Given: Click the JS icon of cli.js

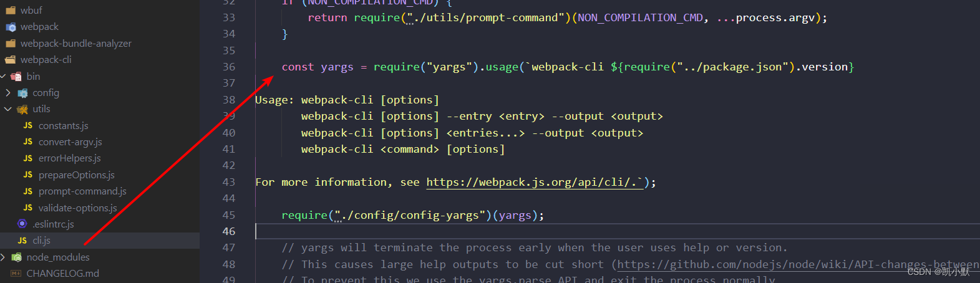Looking at the screenshot, I should point(22,241).
